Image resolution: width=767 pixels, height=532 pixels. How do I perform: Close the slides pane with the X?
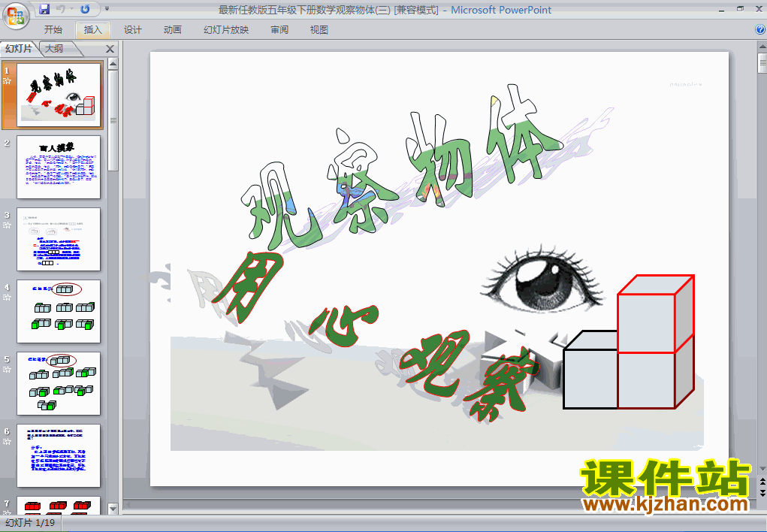pyautogui.click(x=110, y=49)
